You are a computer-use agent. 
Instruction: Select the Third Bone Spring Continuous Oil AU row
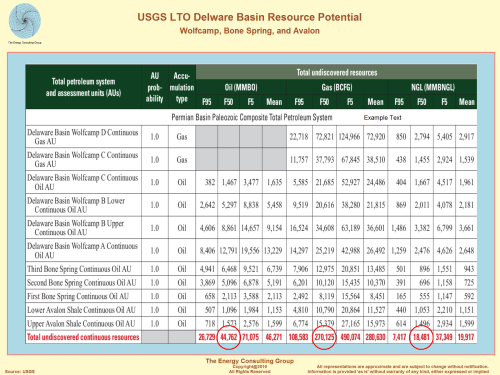click(251, 269)
